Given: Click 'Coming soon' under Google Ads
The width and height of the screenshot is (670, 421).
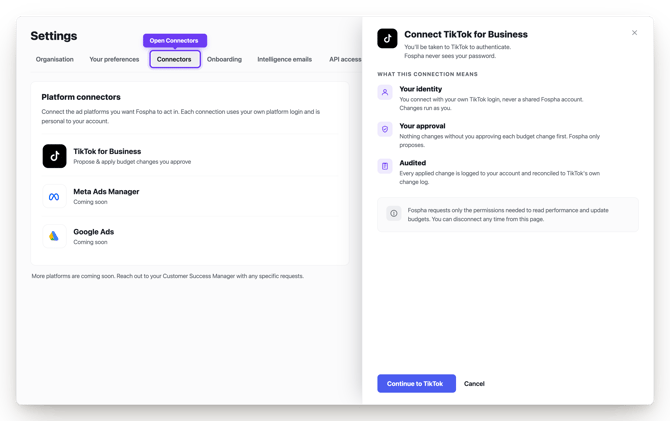Looking at the screenshot, I should (x=90, y=242).
